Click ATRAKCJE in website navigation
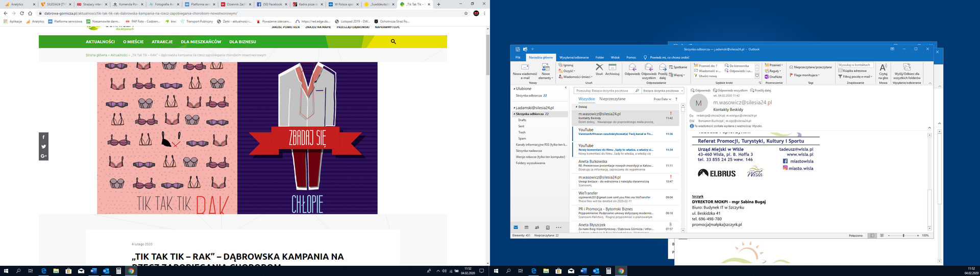The width and height of the screenshot is (980, 276). click(162, 42)
